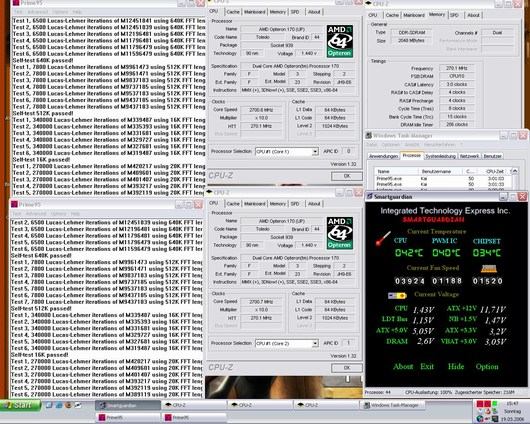Switch to Mainboard tab in CPU-Z Core 1 window

(x=255, y=12)
